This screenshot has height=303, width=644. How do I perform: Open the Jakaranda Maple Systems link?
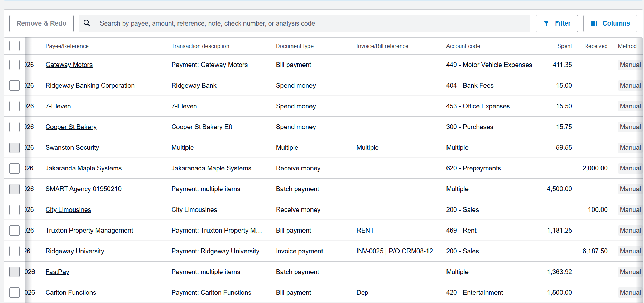click(84, 168)
